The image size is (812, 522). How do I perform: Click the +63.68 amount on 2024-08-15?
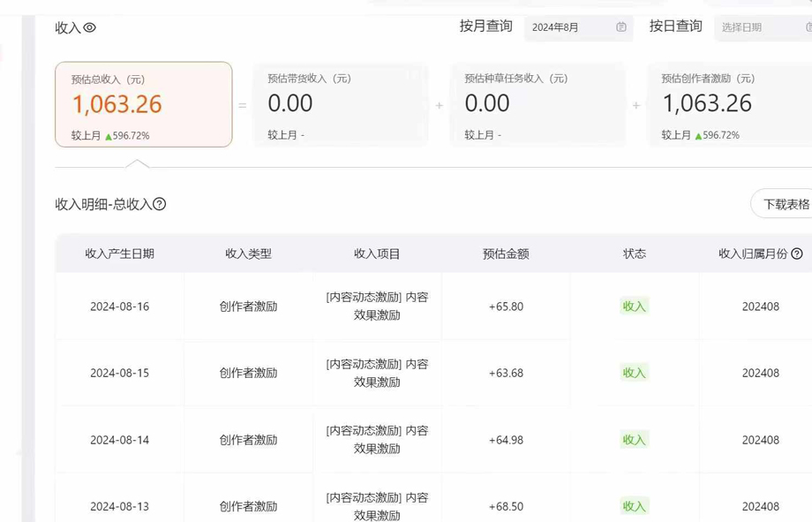click(506, 373)
